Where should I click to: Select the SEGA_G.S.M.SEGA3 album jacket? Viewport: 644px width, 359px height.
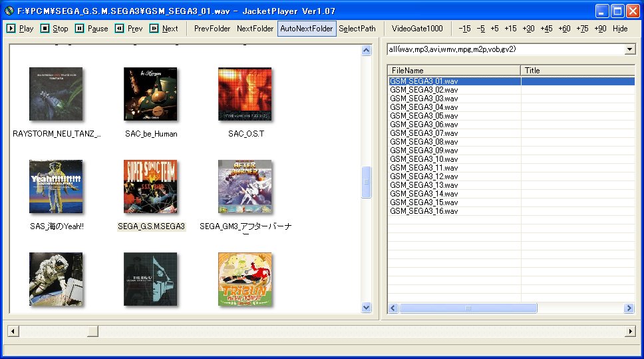(x=150, y=186)
